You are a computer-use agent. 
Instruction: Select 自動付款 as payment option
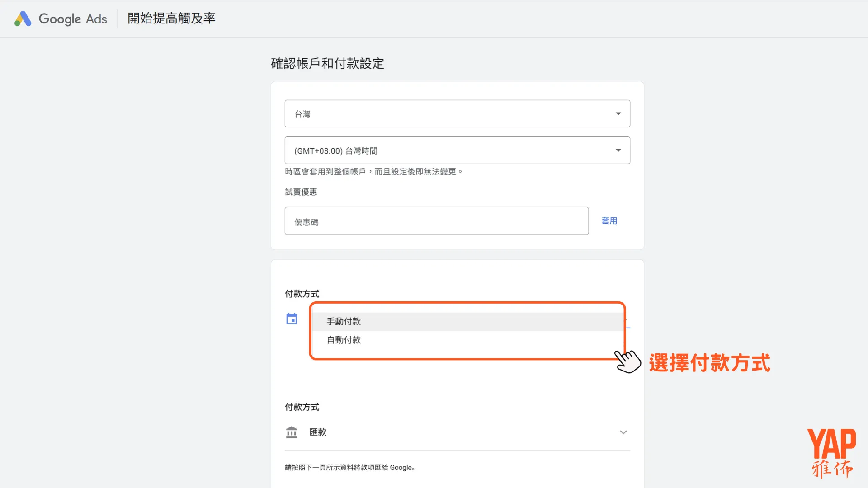344,340
